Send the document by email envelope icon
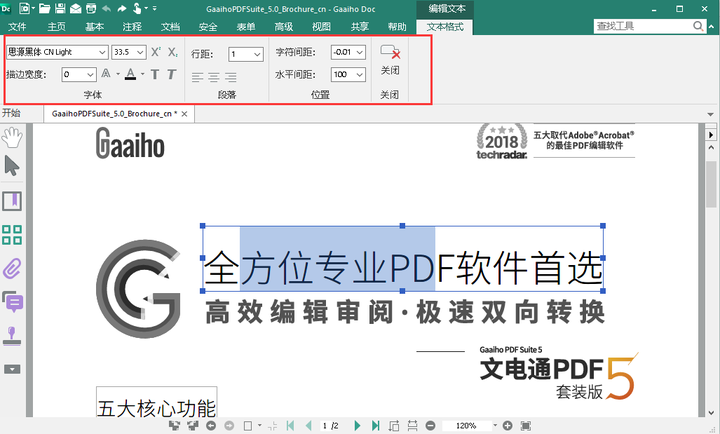The image size is (720, 434). point(75,8)
